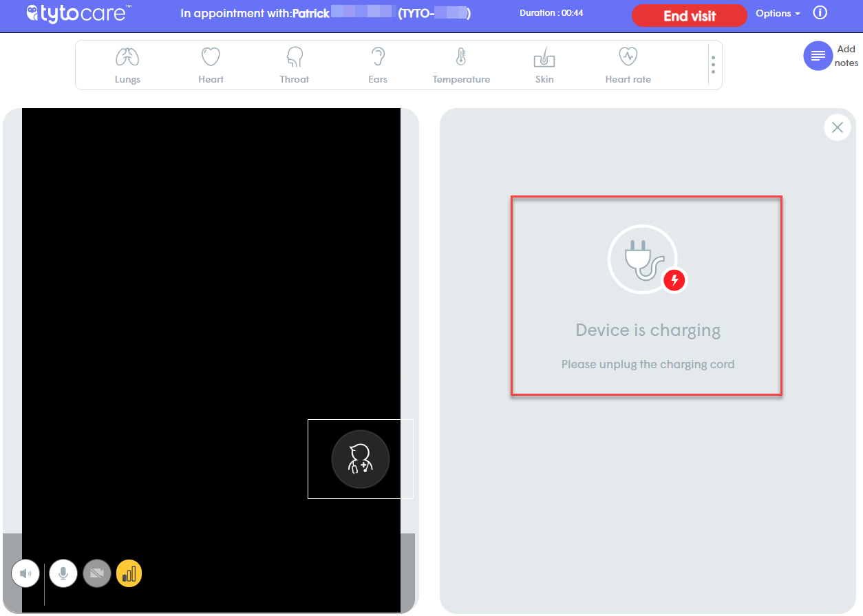This screenshot has width=863, height=616.
Task: Mute the microphone
Action: [x=63, y=573]
